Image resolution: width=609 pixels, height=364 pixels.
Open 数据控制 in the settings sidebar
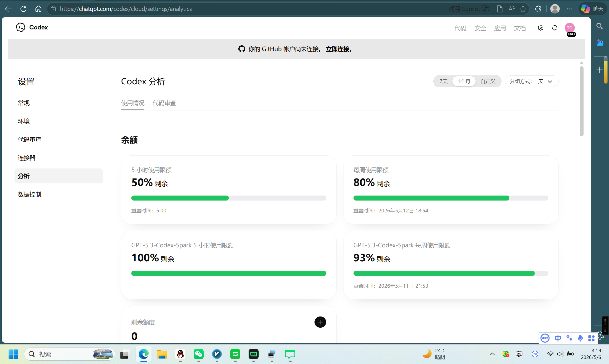[x=29, y=194]
